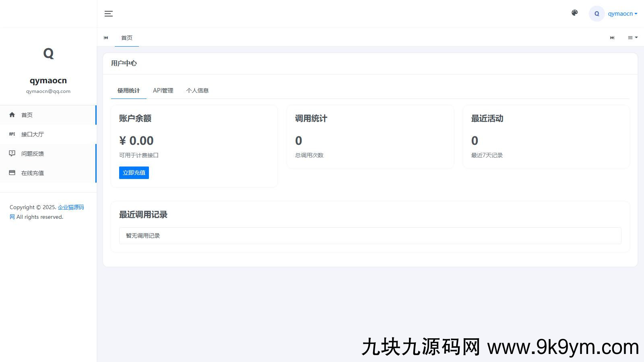Toggle the hamburger sidebar collapse icon
Screen dimensions: 644x362
(x=109, y=14)
